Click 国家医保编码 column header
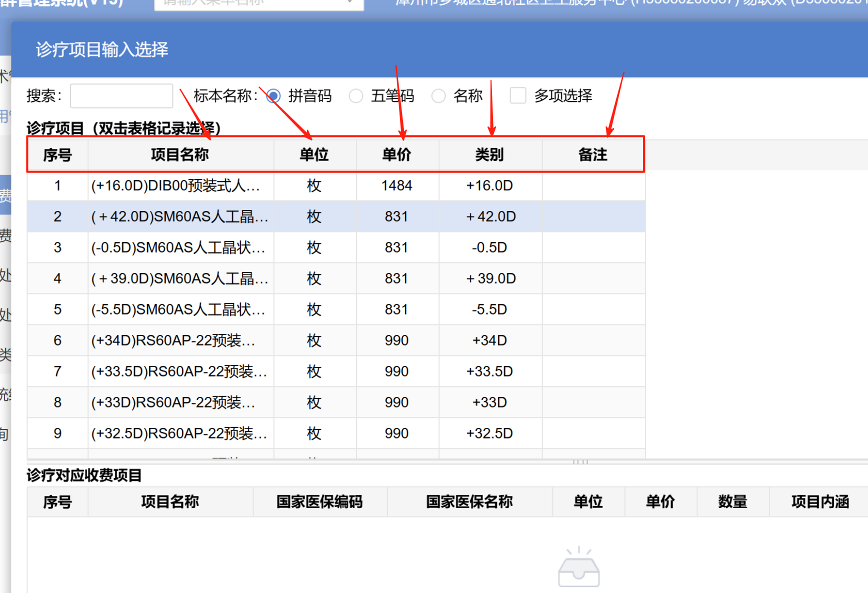The height and width of the screenshot is (593, 868). 320,501
